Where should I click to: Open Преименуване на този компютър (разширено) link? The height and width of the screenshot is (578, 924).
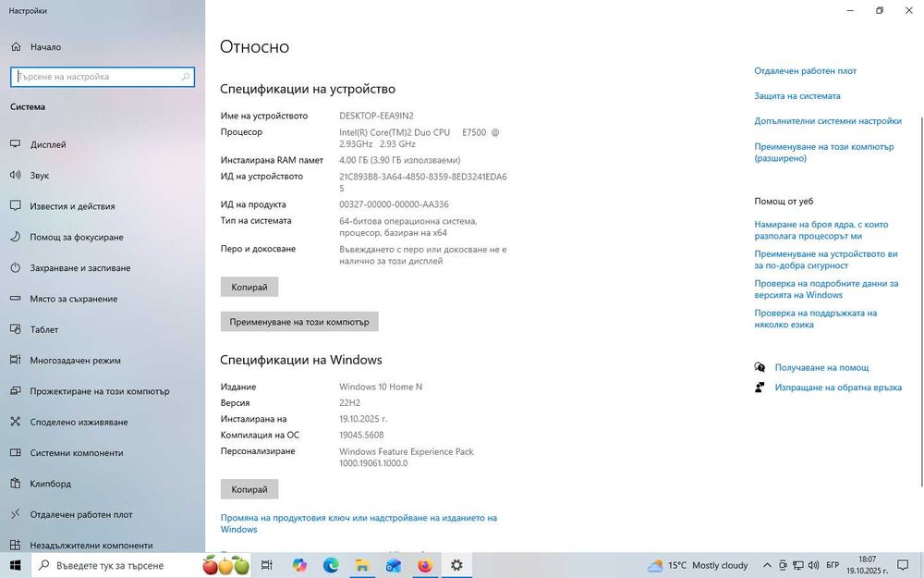pyautogui.click(x=824, y=153)
